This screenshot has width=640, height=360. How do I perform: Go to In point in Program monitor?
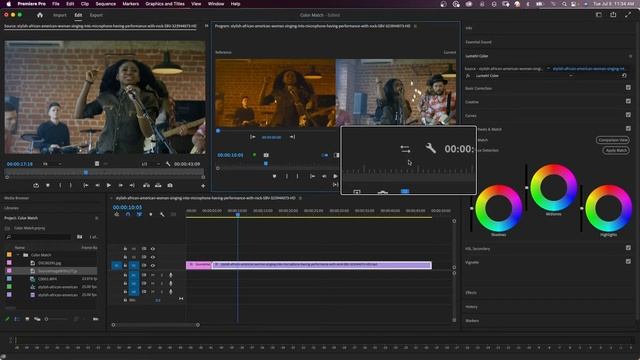(312, 176)
